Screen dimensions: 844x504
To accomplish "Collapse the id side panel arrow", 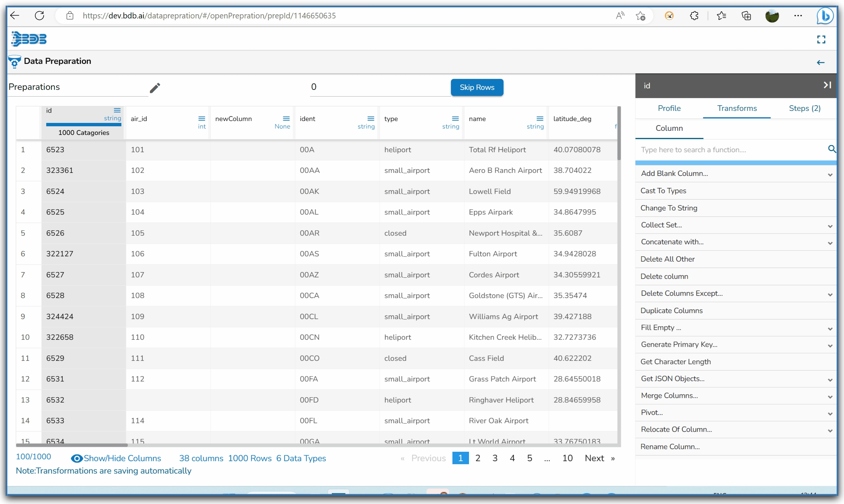I will (x=827, y=85).
